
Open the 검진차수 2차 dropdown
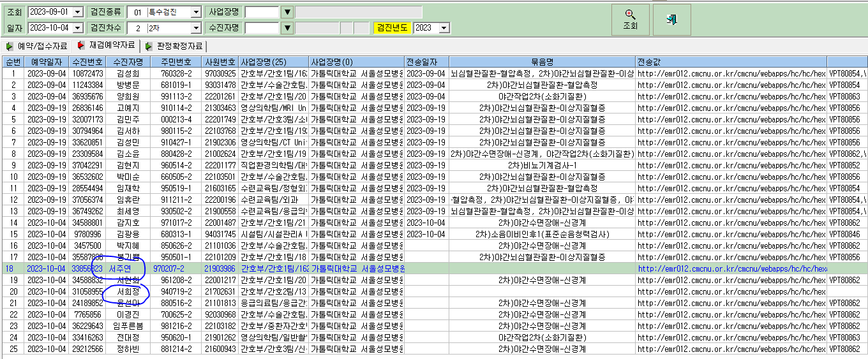point(196,27)
